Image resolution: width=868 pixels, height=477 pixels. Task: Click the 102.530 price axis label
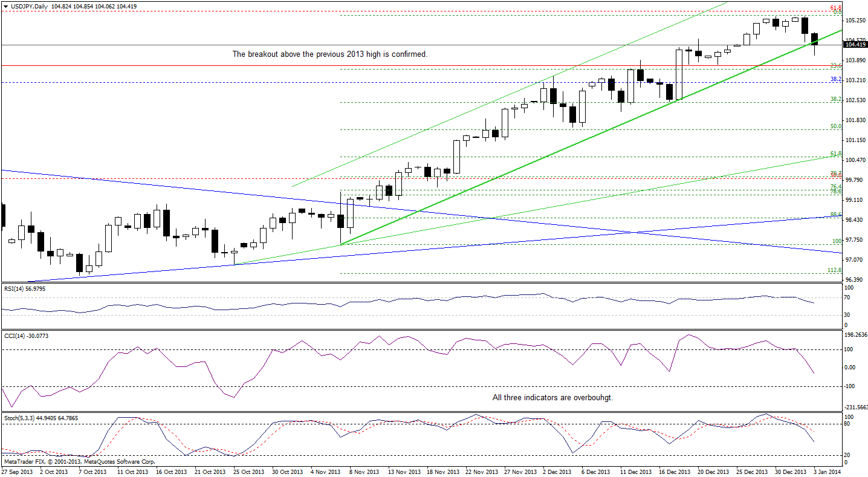(x=855, y=100)
